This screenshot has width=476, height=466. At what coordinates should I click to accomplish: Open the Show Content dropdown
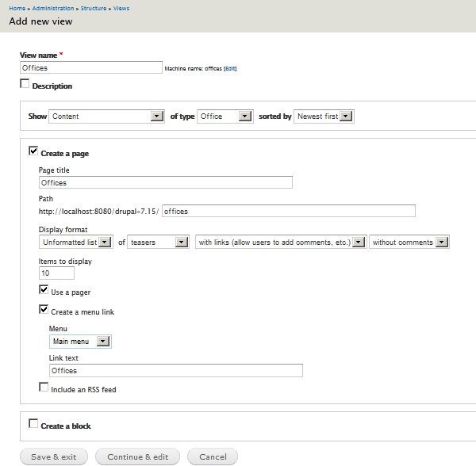pyautogui.click(x=106, y=116)
